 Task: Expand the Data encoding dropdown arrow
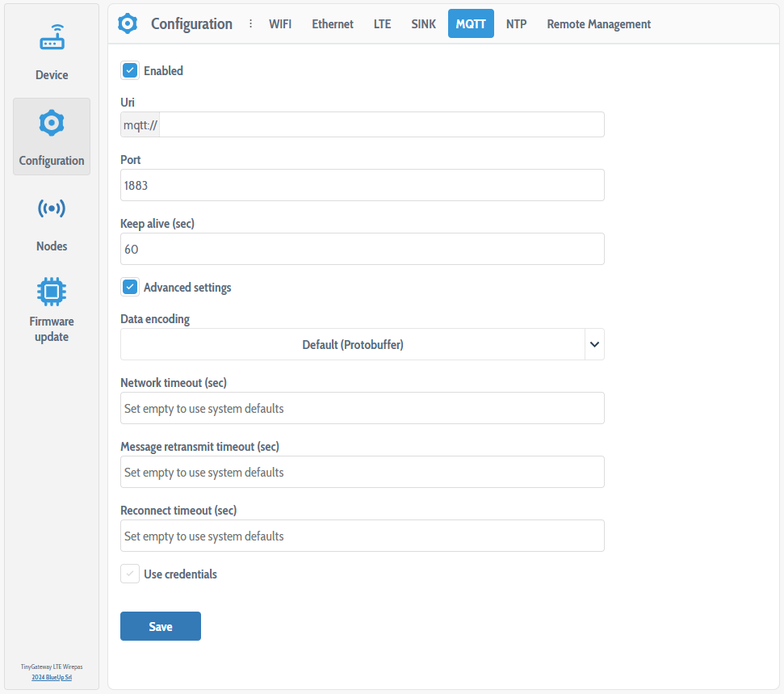pos(594,344)
